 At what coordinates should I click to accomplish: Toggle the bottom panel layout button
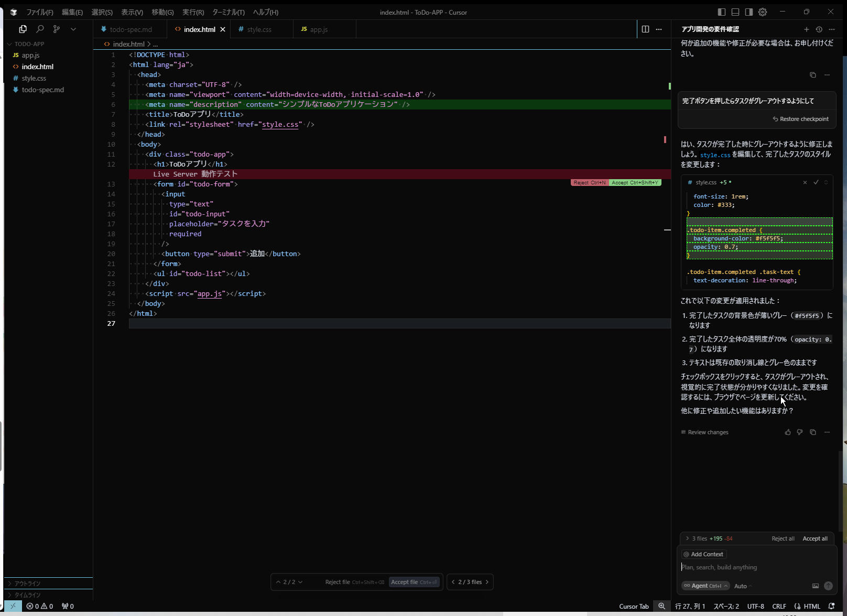[735, 12]
